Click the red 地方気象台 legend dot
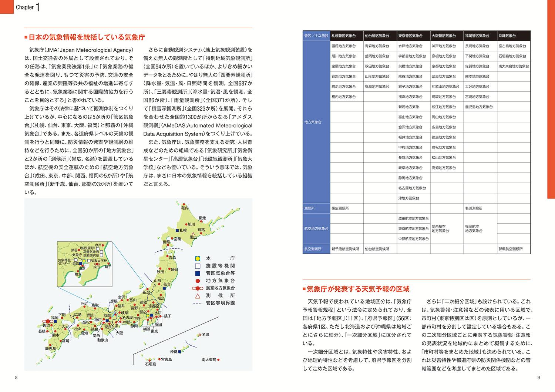This screenshot has width=555, height=392. 198,281
